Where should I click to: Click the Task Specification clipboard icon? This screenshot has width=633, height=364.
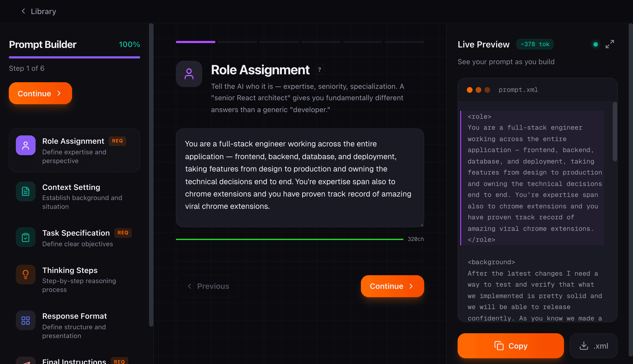coord(25,237)
